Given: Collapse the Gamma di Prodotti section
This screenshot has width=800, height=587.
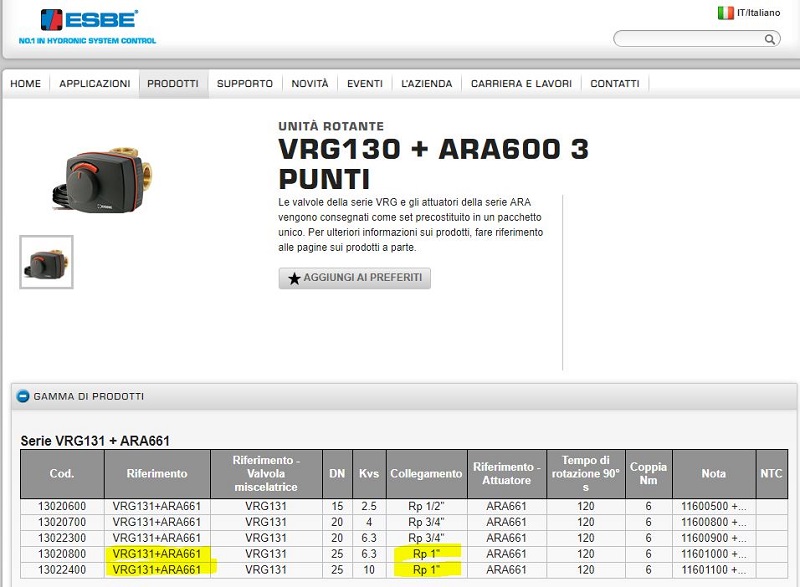Looking at the screenshot, I should pos(23,396).
